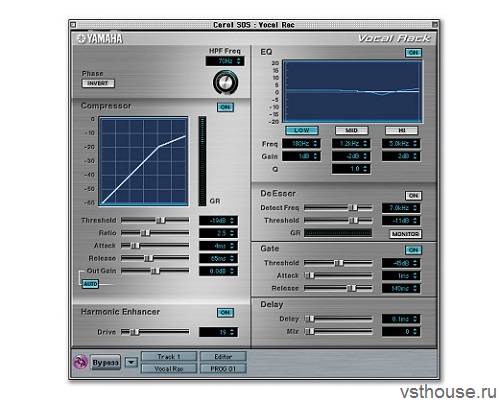Click the PROG 01 button
The width and height of the screenshot is (500, 403).
[x=223, y=369]
